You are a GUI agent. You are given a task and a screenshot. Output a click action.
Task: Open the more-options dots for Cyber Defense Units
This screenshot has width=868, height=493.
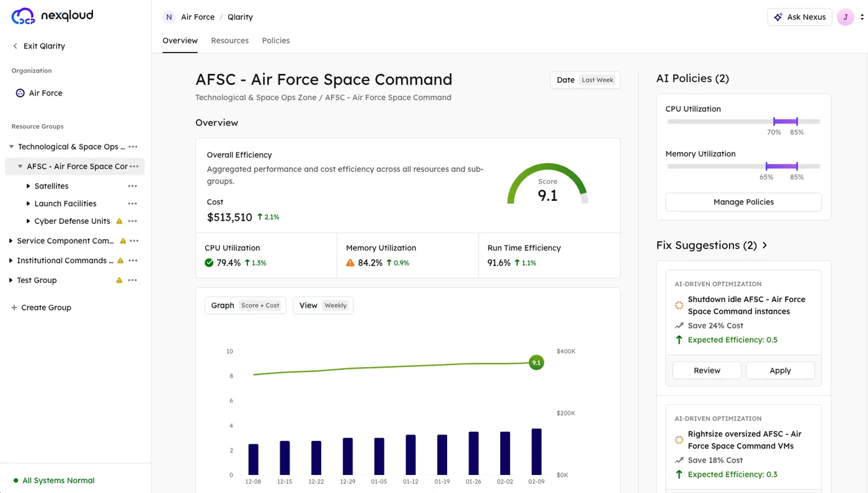point(133,221)
